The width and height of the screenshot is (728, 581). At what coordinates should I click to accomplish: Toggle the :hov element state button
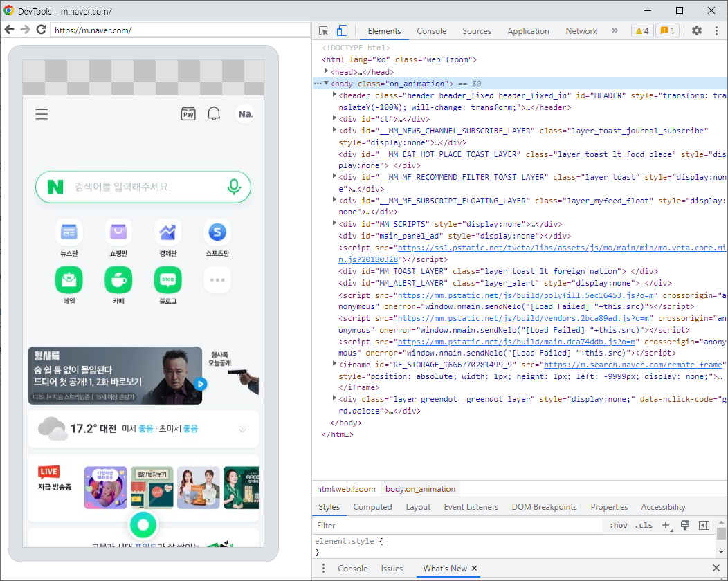(x=618, y=525)
